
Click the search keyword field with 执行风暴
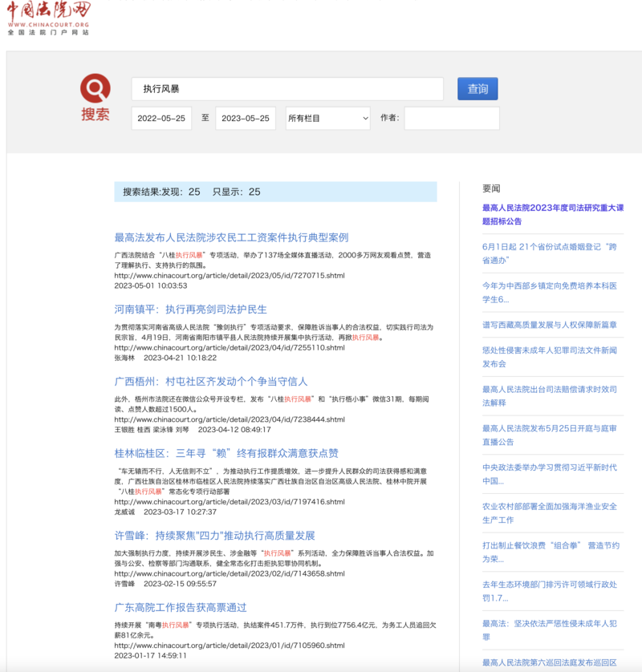tap(287, 89)
